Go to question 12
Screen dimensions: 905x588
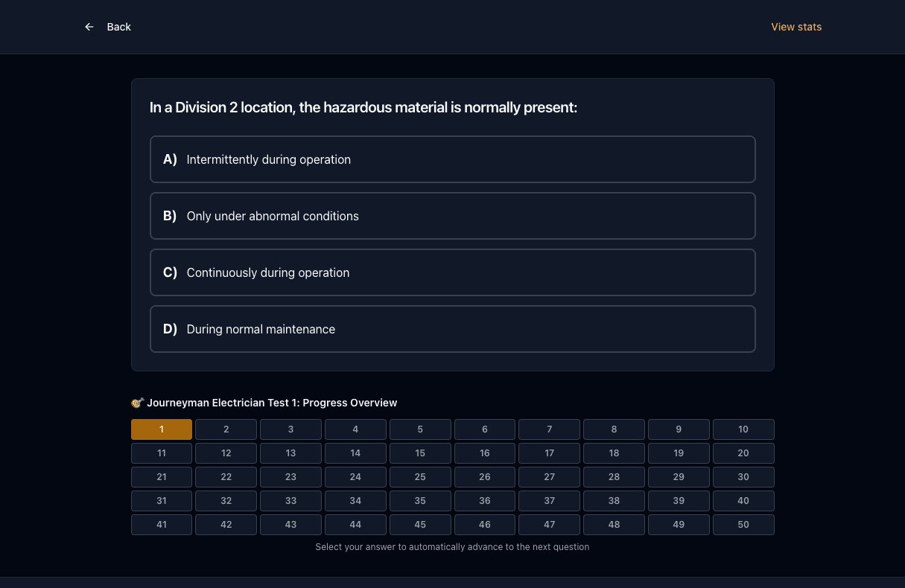click(226, 453)
